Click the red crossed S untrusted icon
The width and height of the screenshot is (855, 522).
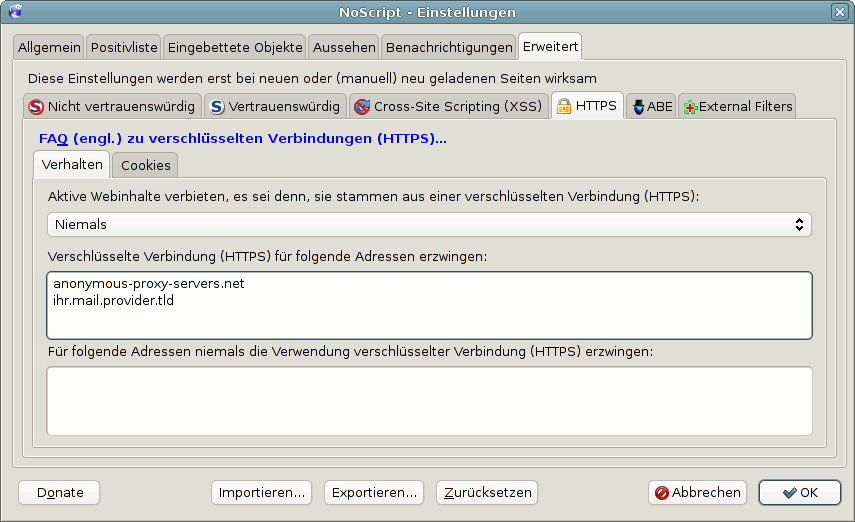(x=36, y=106)
